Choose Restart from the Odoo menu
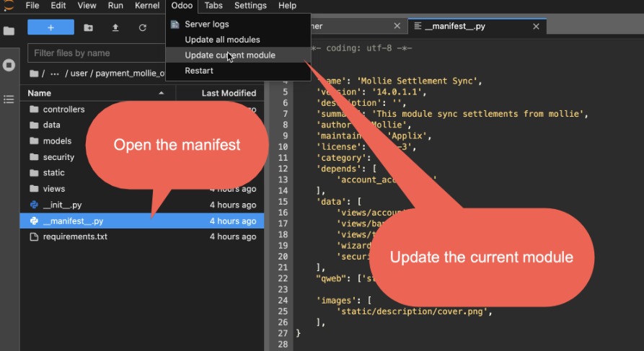644x351 pixels. click(238, 71)
